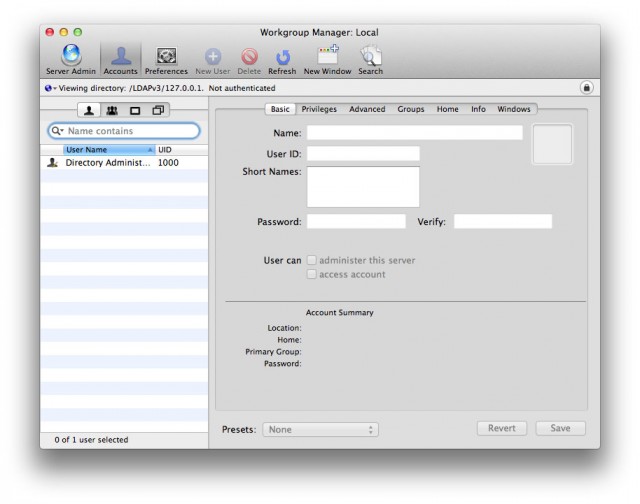Image resolution: width=640 pixels, height=504 pixels.
Task: Switch to the Groups tab
Action: [x=411, y=109]
